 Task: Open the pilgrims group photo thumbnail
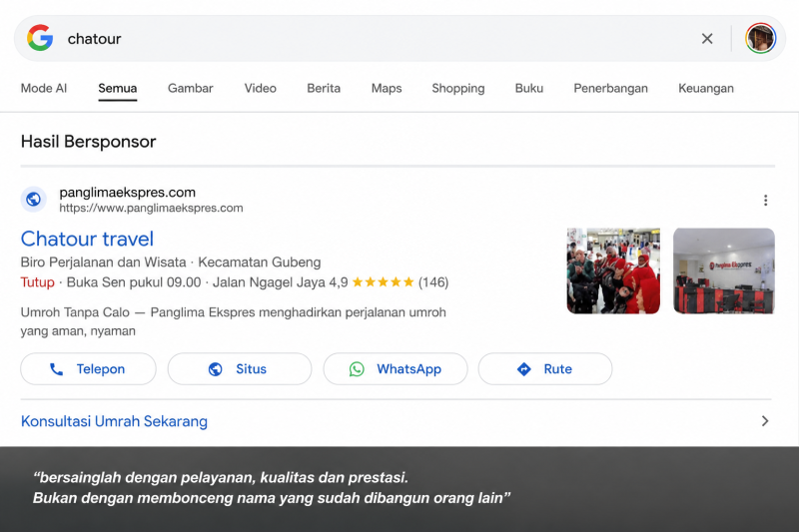click(x=613, y=270)
